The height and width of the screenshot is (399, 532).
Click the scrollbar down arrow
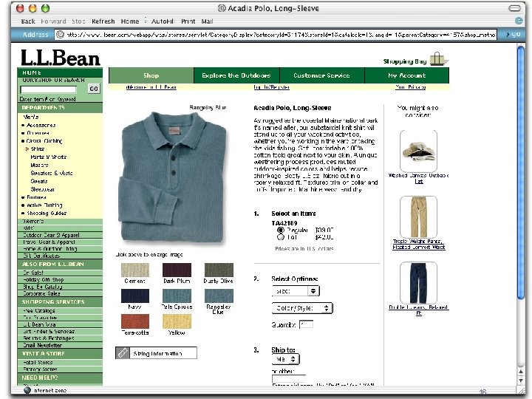coord(521,381)
